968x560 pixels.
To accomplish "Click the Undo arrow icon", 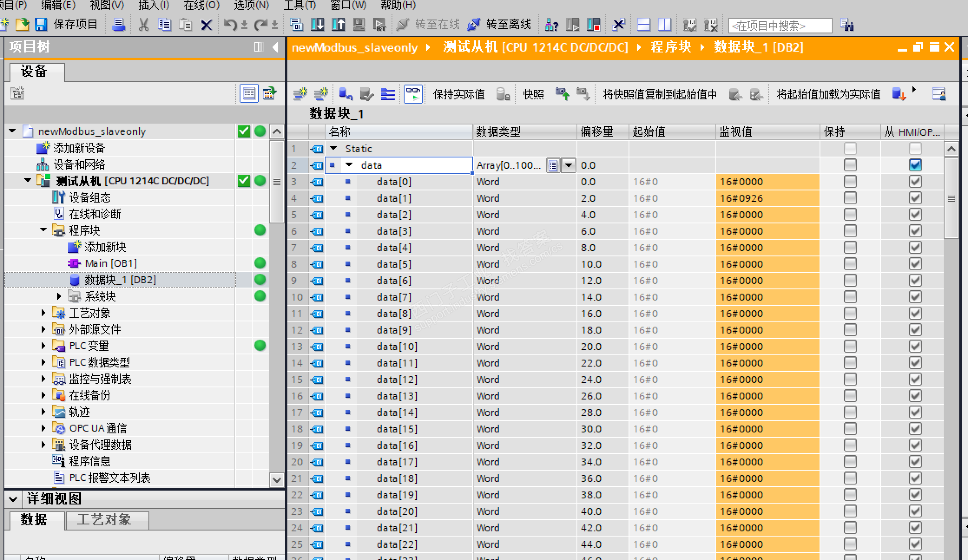I will point(230,24).
